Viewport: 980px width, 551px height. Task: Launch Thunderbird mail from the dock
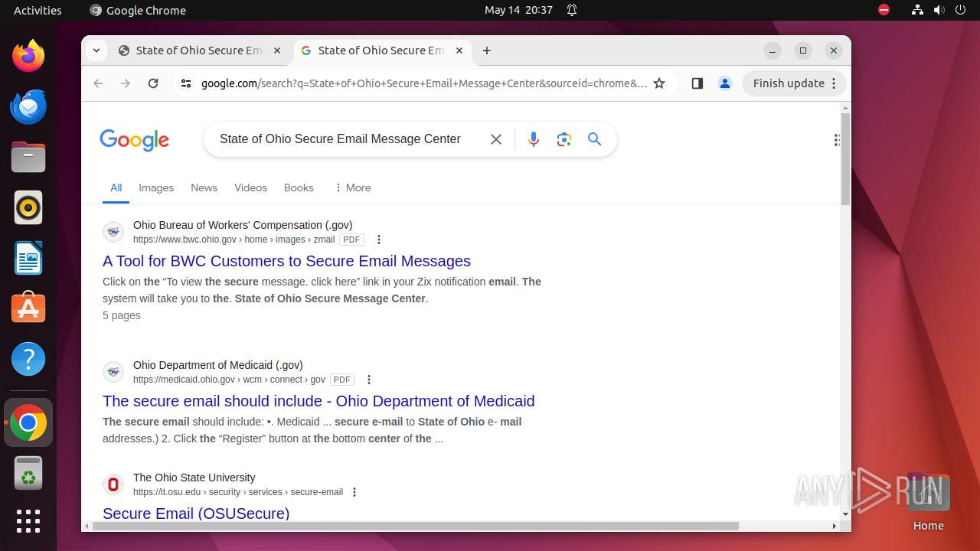tap(28, 106)
